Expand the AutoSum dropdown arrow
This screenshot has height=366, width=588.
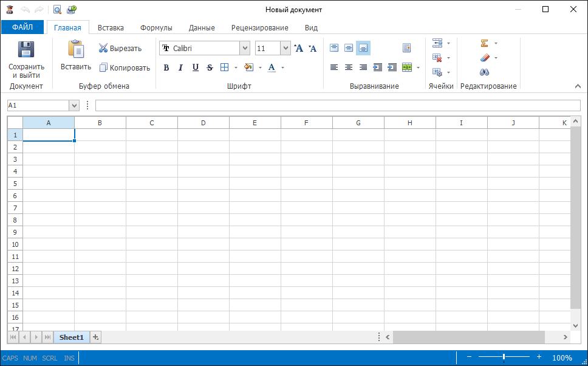coord(496,43)
